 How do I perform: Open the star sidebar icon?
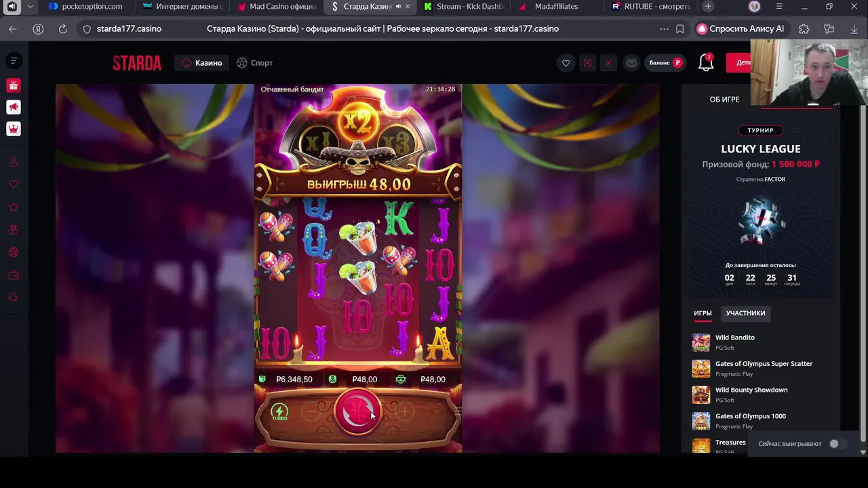[x=14, y=207]
